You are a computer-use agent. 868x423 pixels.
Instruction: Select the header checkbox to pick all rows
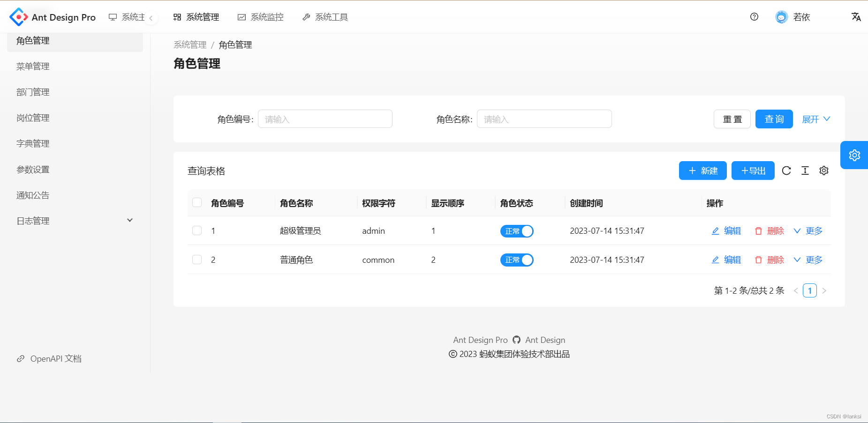click(x=196, y=202)
